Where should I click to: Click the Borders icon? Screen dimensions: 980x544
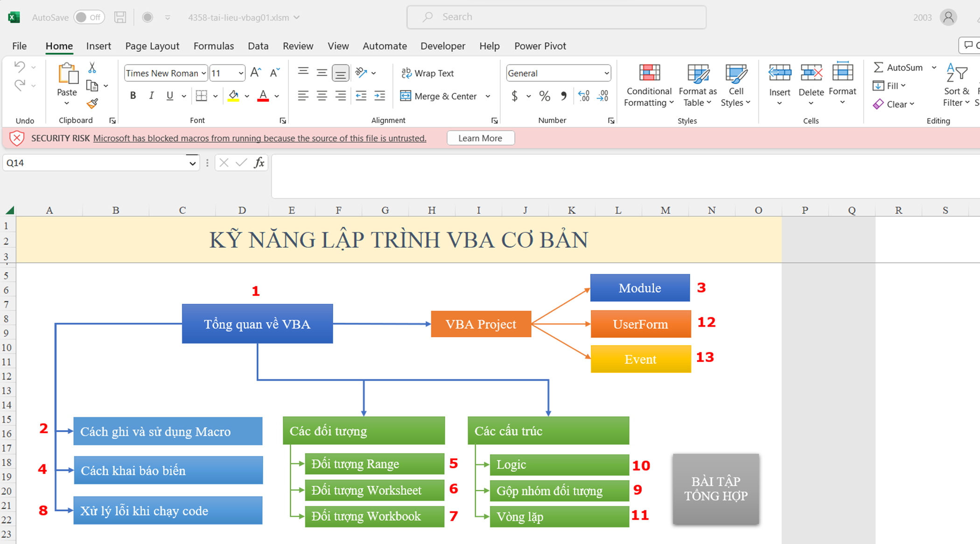[202, 96]
